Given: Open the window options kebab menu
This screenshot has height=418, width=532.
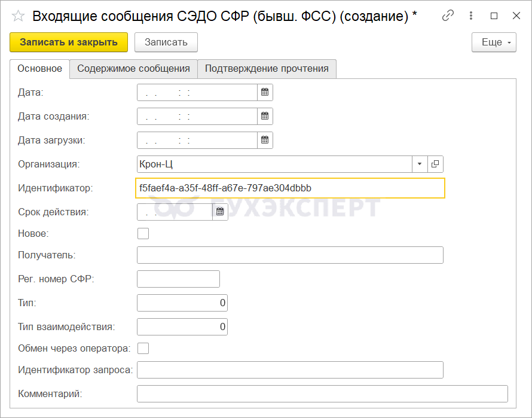Looking at the screenshot, I should tap(471, 16).
